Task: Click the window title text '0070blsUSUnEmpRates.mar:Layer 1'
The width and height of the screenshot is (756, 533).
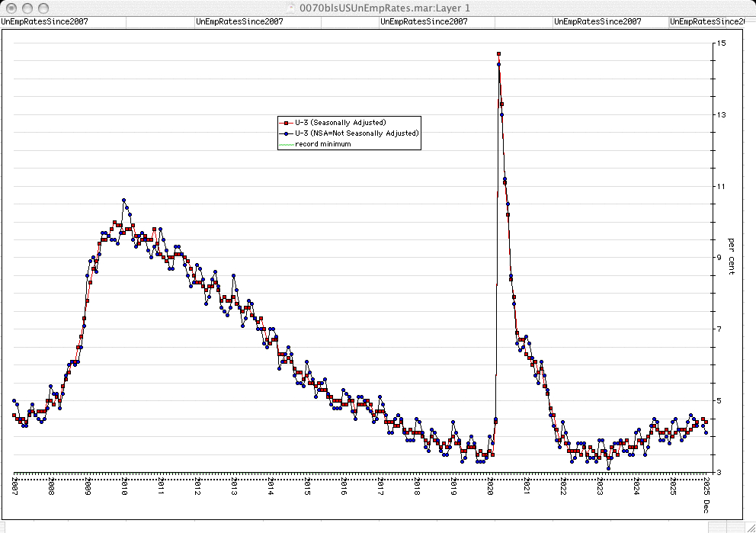Action: 386,7
